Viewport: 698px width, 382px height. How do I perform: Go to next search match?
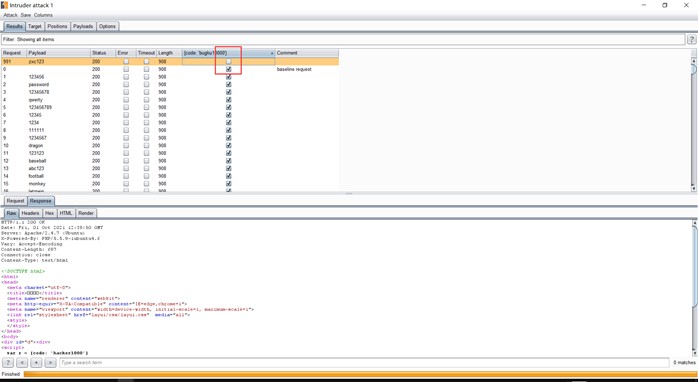click(x=50, y=363)
